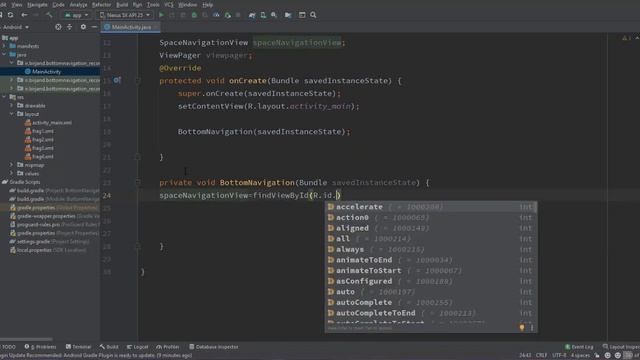Click the CRLF line separator in status bar
Viewport: 640px width, 360px height.
(541, 356)
